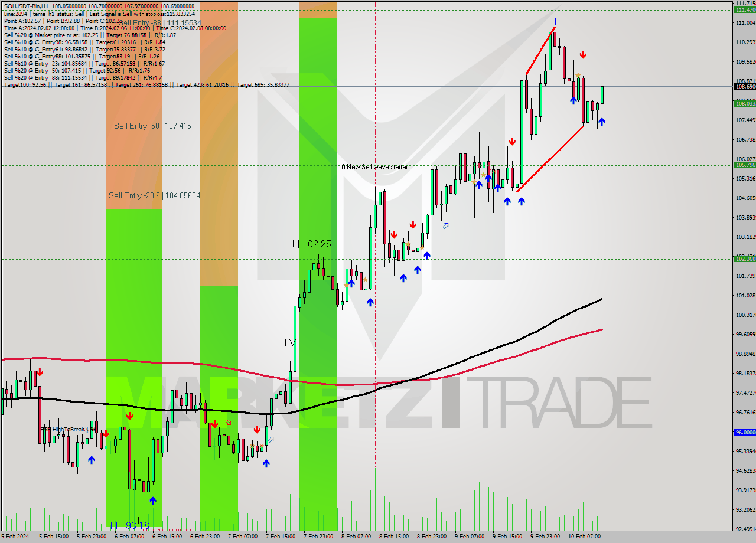The image size is (756, 543).
Task: Click the 9 Feb 07:00 time axis label
Action: [x=469, y=536]
